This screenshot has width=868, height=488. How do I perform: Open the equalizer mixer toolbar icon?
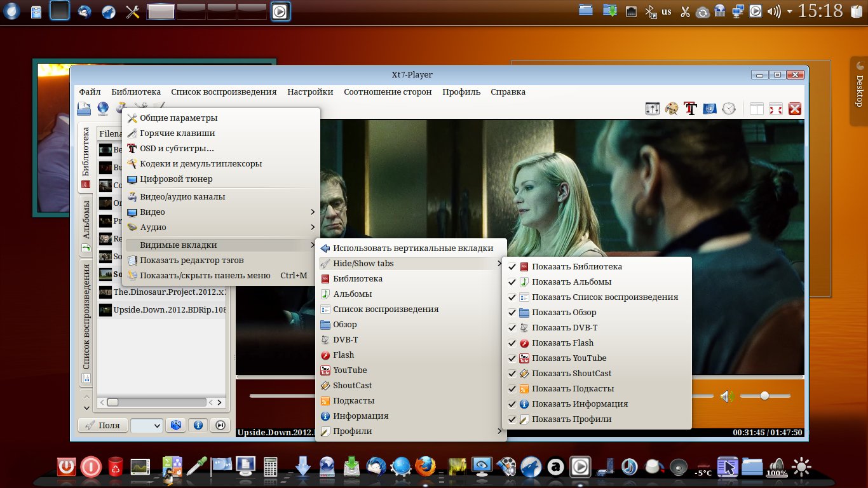(x=653, y=109)
